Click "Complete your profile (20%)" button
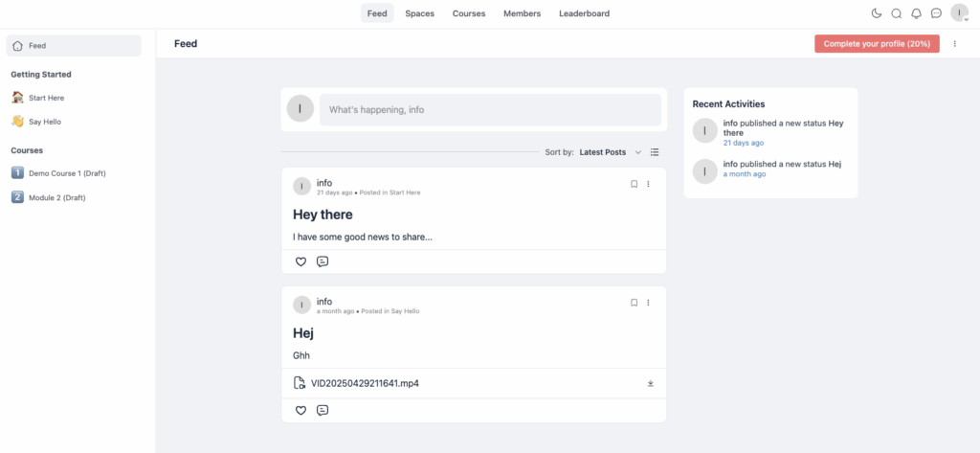Screen dimensions: 980x453 tap(877, 44)
